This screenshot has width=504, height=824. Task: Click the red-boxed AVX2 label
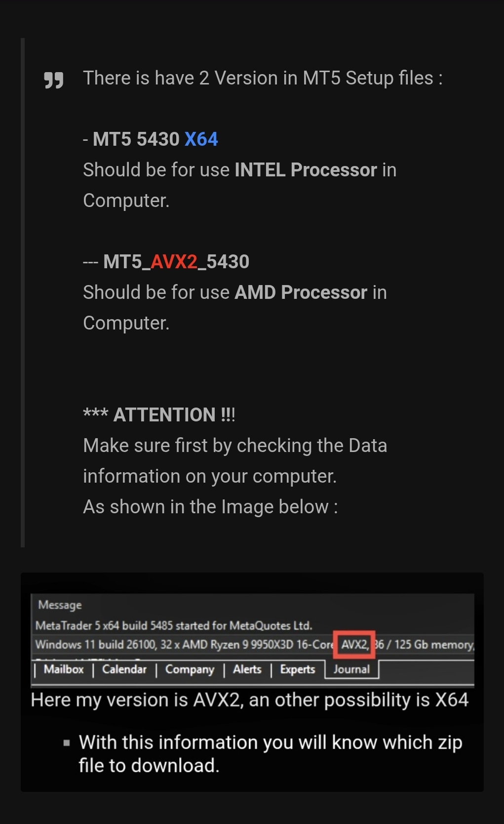[x=354, y=645]
